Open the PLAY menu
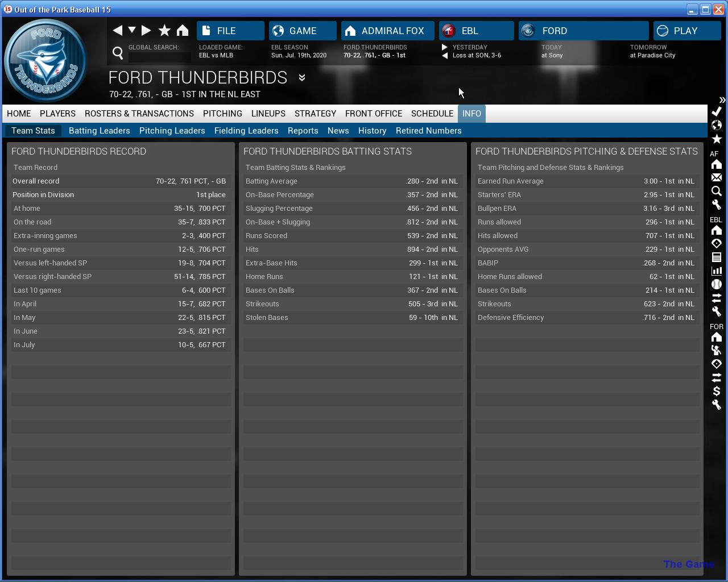 [686, 31]
